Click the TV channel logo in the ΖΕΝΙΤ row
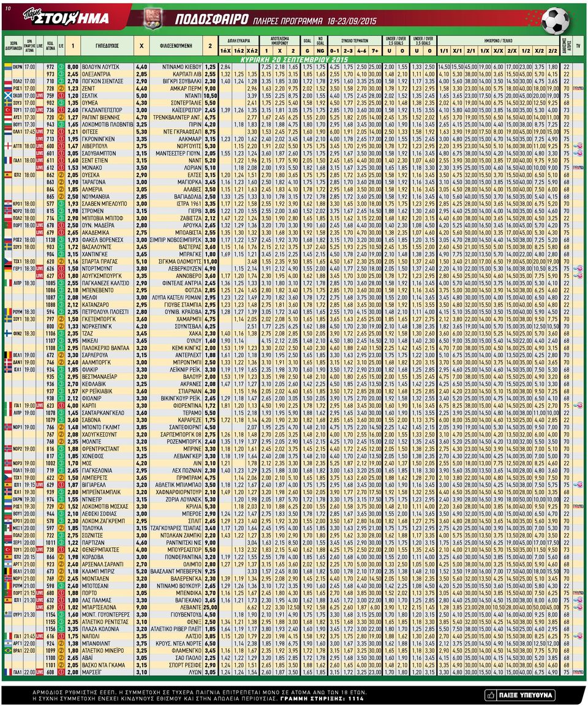Image resolution: width=588 pixels, height=706 pixels. pos(578,88)
